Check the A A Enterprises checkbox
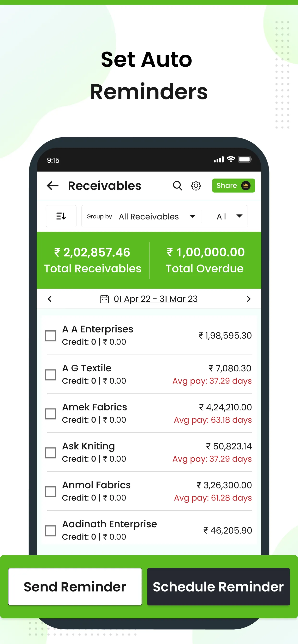The image size is (298, 644). coord(50,335)
